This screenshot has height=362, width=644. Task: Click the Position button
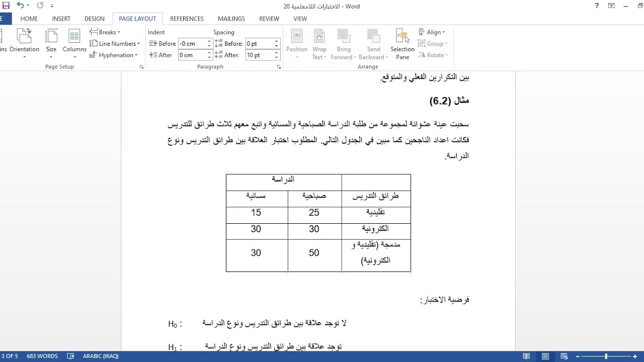[297, 43]
